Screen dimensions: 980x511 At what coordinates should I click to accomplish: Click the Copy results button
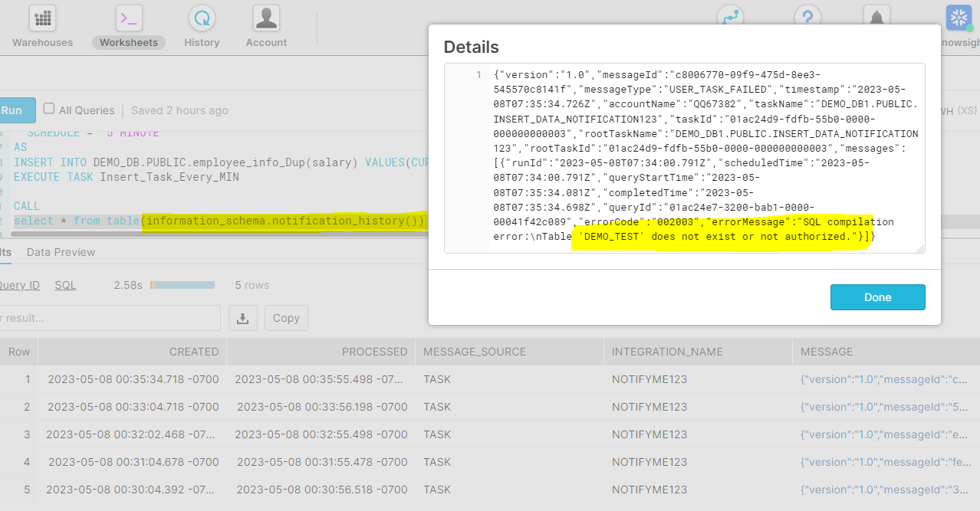point(286,318)
